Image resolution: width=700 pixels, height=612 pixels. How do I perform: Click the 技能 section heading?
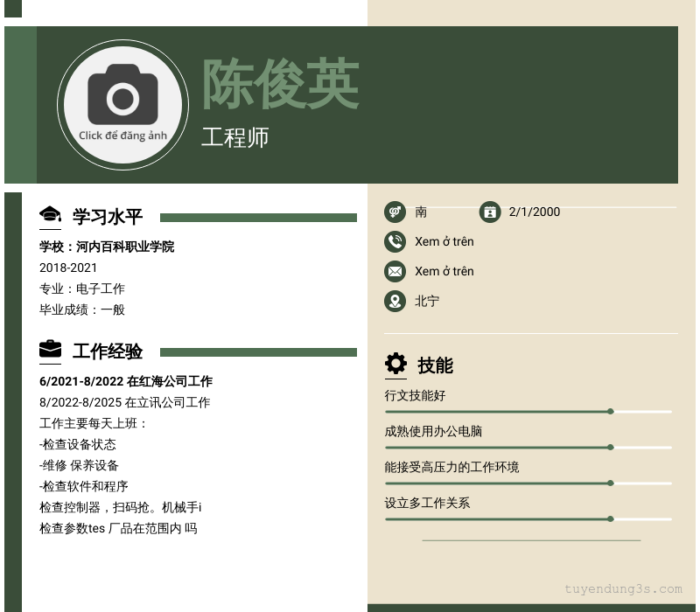[435, 365]
